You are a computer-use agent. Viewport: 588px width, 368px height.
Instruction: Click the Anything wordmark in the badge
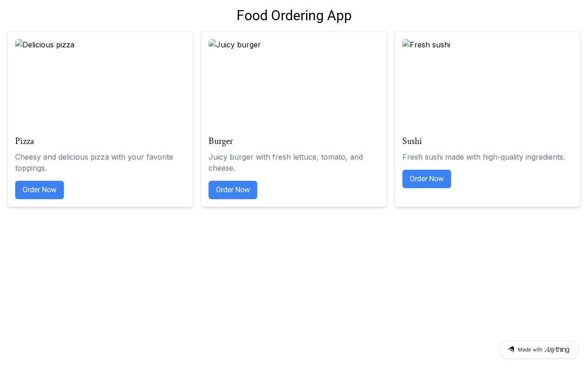click(x=557, y=350)
